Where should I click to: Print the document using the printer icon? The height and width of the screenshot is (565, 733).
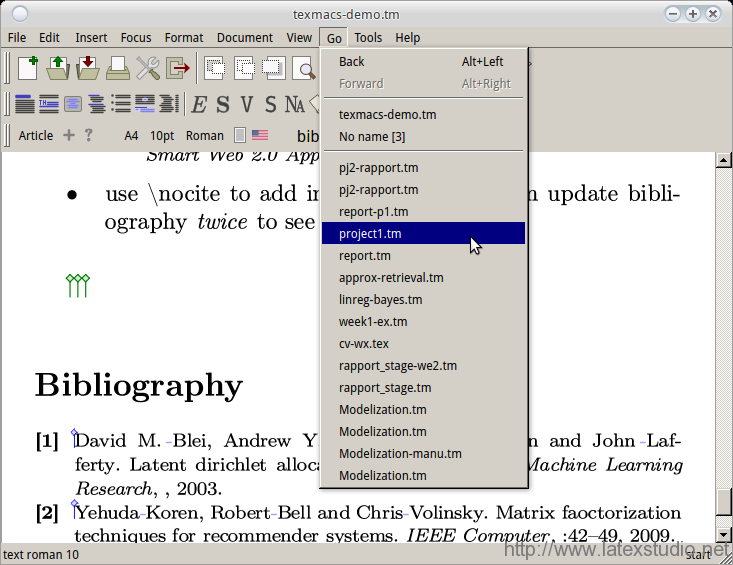[118, 68]
